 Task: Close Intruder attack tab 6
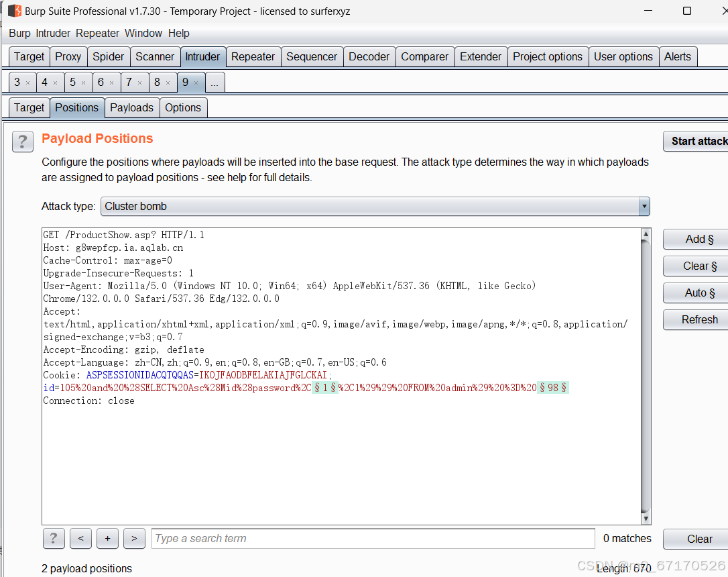point(111,83)
